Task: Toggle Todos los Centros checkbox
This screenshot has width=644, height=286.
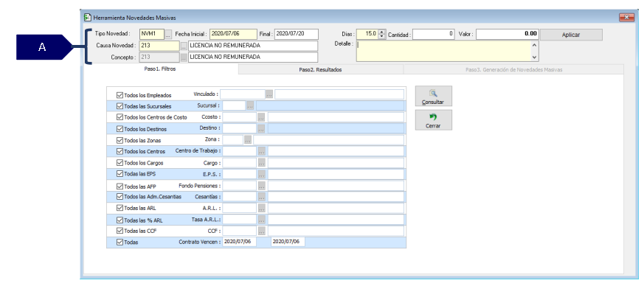Action: 120,151
